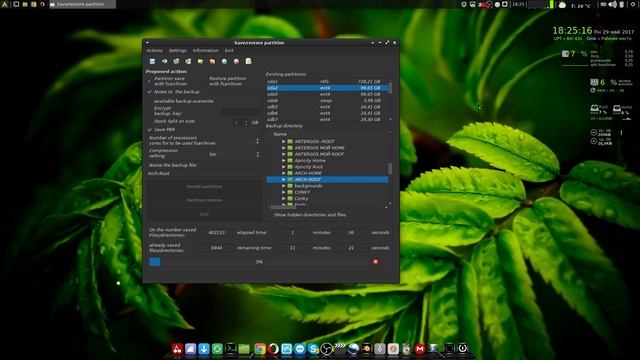Launch OBS Studio from the dock
Viewport: 640px width, 360px height.
[x=326, y=349]
